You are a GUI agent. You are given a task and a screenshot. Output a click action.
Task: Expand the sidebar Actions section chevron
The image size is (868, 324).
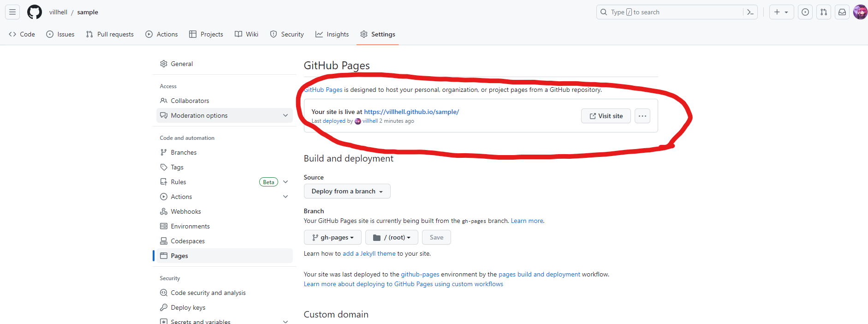285,197
